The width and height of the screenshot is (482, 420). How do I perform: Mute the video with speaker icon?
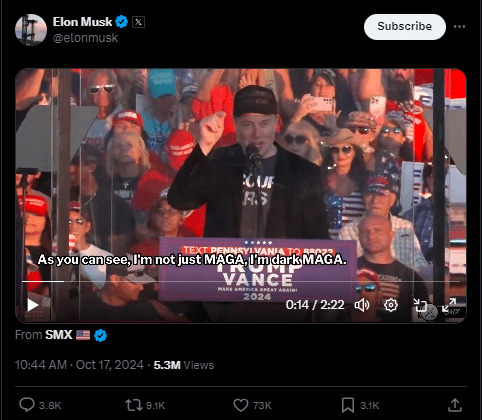[362, 305]
